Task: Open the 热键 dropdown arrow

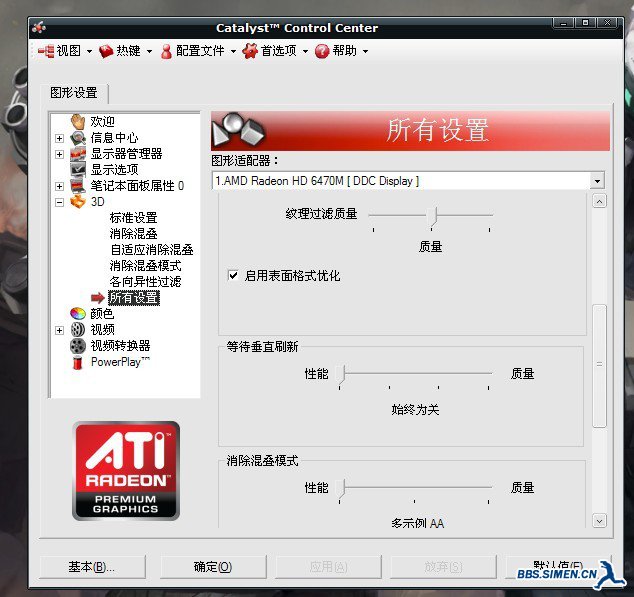Action: coord(149,51)
